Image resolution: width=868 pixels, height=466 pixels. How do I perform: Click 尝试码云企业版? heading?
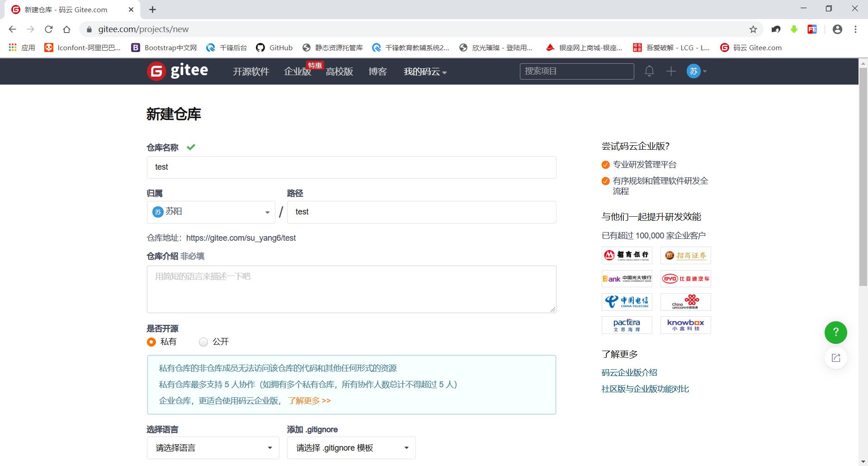(x=635, y=146)
